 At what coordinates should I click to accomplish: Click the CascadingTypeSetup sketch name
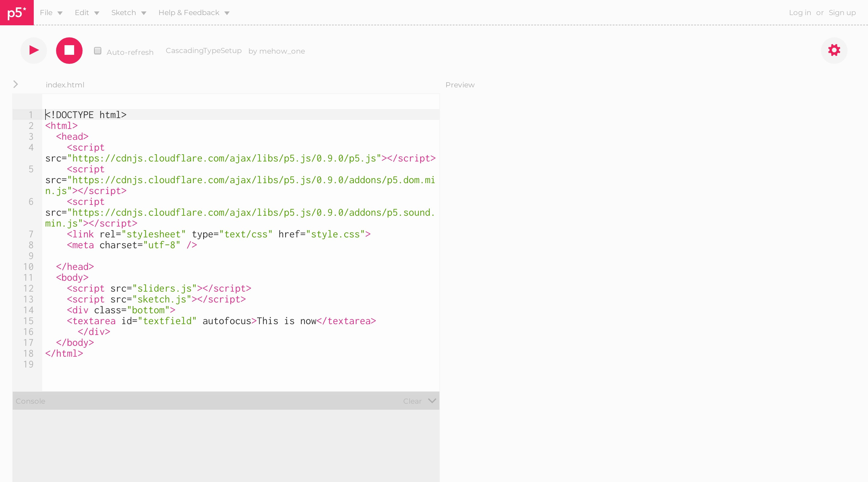(x=203, y=51)
